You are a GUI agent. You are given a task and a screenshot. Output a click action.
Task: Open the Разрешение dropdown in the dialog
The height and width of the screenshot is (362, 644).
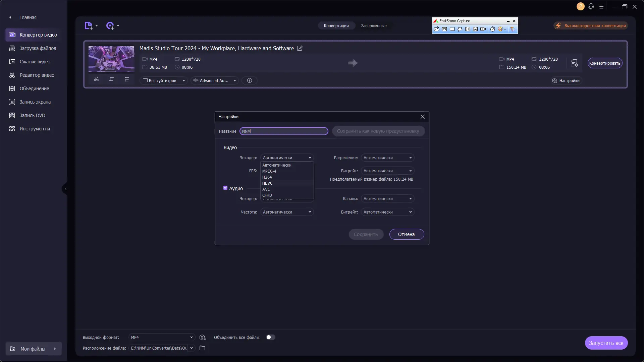[387, 158]
